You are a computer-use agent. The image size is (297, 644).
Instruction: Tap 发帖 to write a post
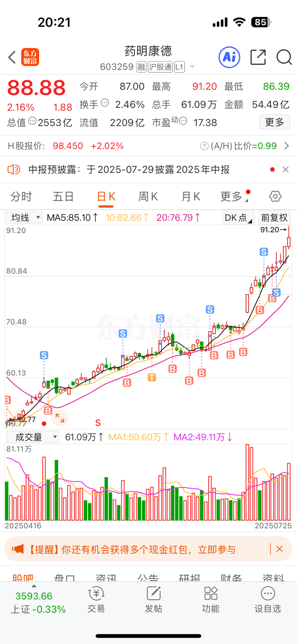153,600
